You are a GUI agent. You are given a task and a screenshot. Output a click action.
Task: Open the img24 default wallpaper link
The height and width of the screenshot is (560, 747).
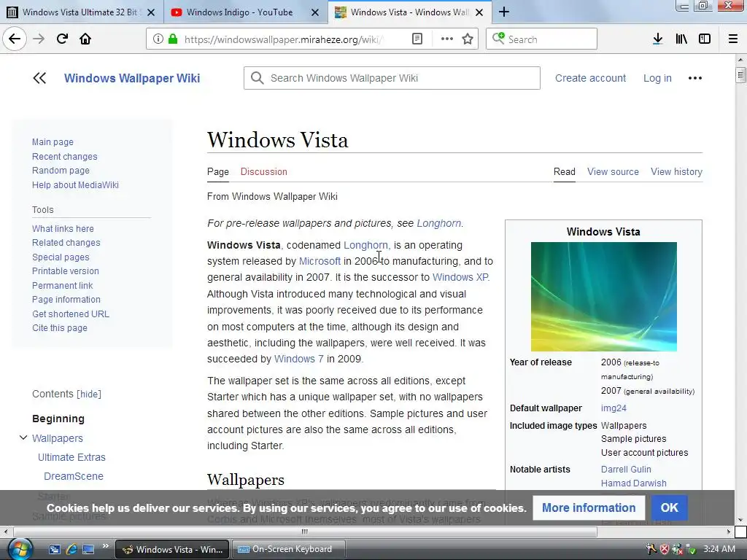click(x=614, y=408)
